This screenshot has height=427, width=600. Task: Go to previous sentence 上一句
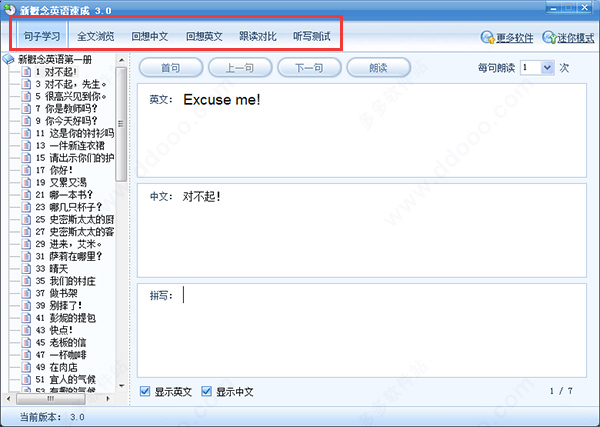(240, 68)
